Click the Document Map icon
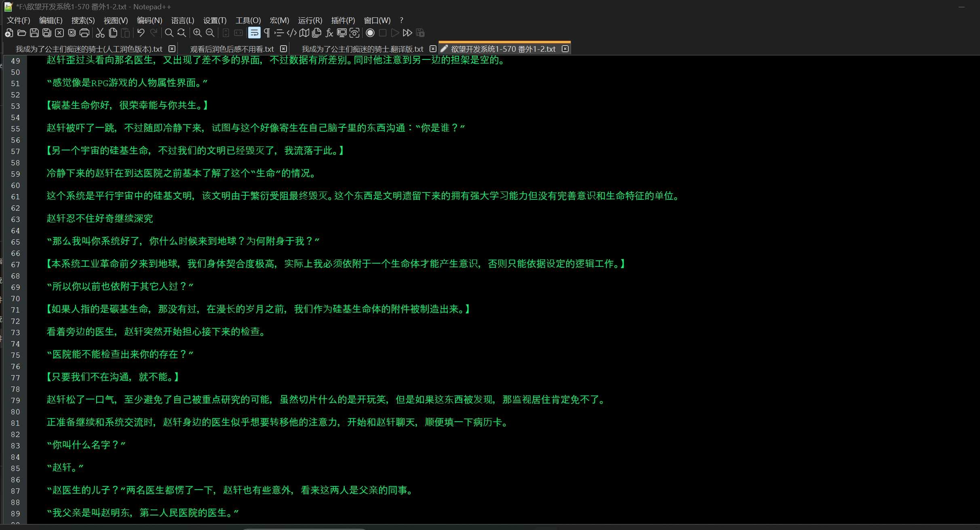This screenshot has width=980, height=530. coord(304,33)
